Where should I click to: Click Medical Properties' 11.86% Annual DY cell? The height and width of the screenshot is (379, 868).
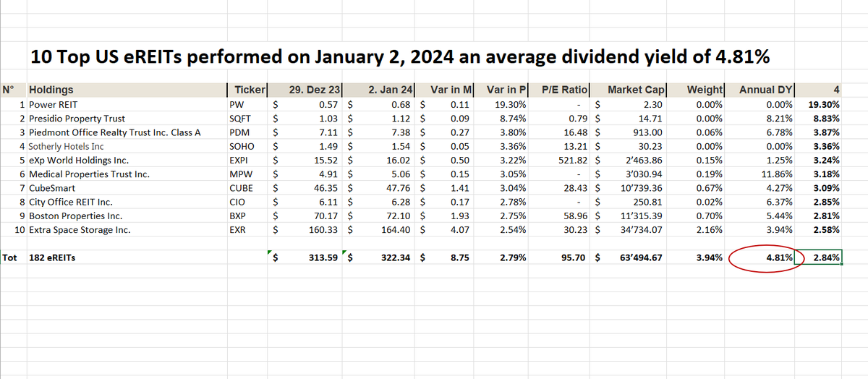click(x=760, y=174)
